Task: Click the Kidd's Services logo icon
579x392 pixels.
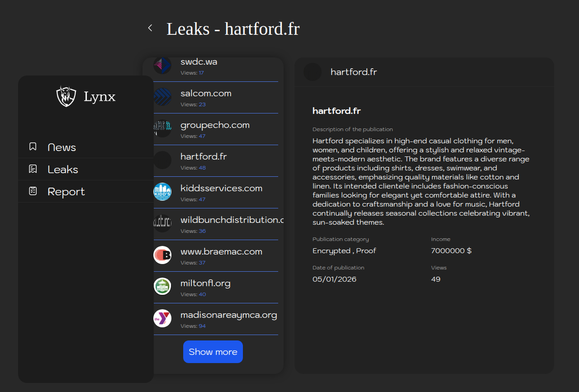Action: coord(162,192)
